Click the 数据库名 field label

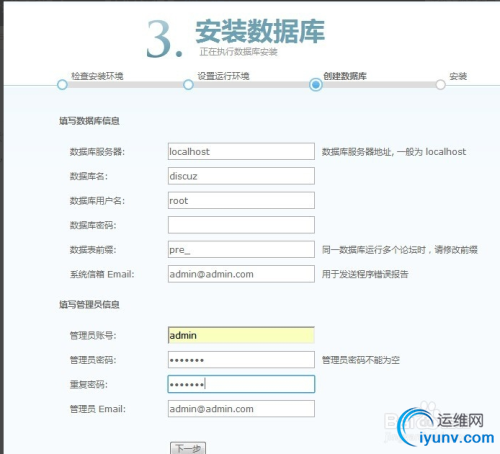89,176
